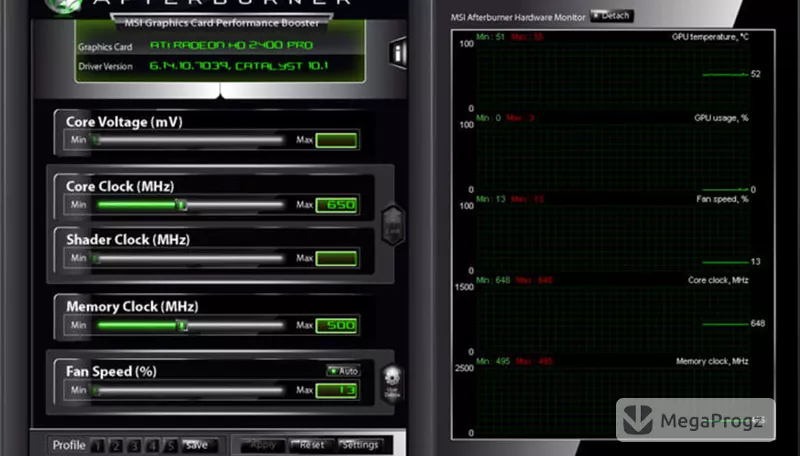Open the graphics card info button
This screenshot has height=456, width=800.
pos(398,52)
